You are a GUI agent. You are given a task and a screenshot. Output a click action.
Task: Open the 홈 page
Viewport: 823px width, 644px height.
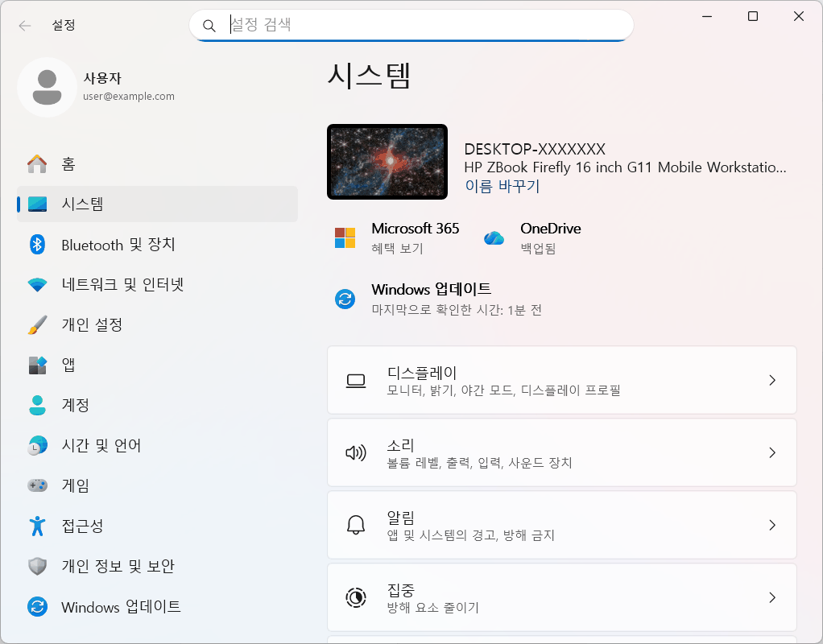pos(157,163)
